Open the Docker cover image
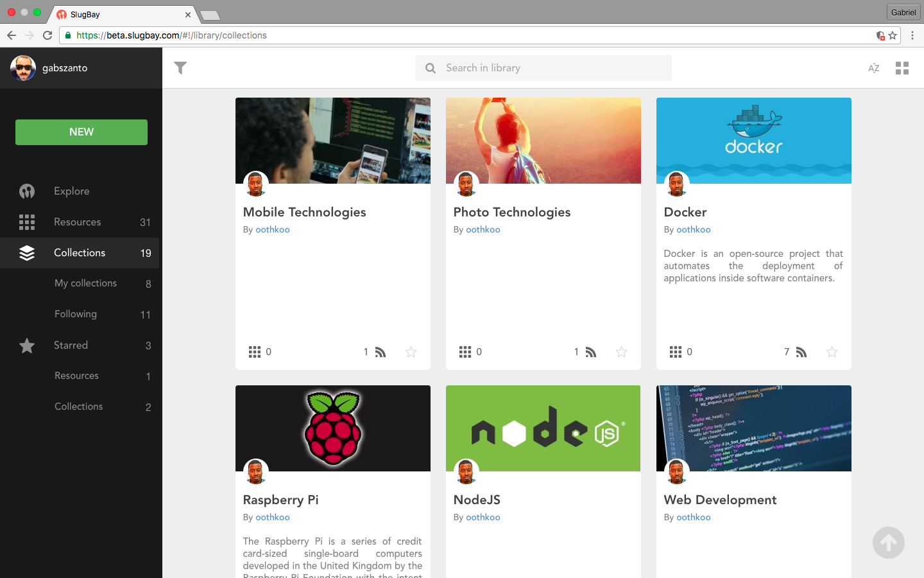Screen dimensions: 924x578 pos(754,141)
